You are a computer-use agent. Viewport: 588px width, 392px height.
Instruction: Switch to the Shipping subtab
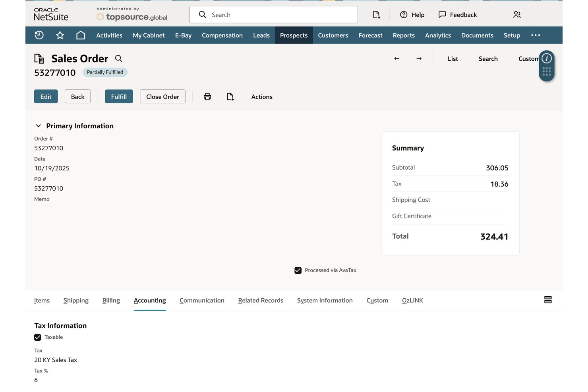click(x=76, y=301)
